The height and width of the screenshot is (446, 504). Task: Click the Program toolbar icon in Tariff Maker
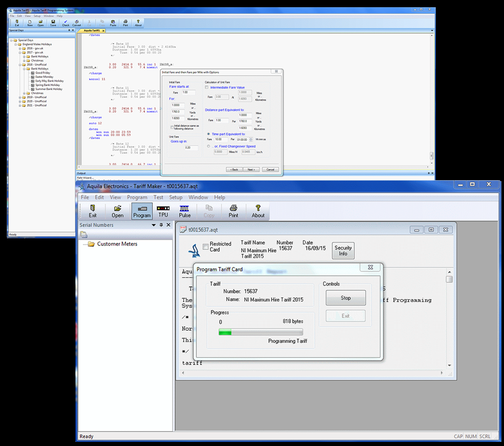click(x=141, y=211)
